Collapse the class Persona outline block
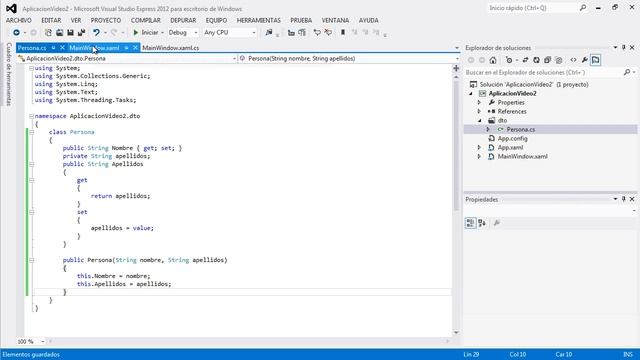This screenshot has height=360, width=640. click(31, 132)
